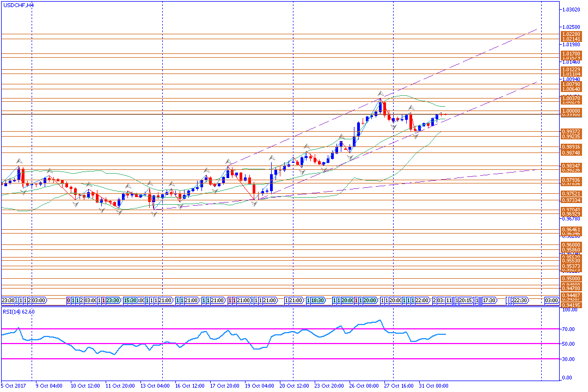Open the 20:15 news event marker
The image size is (588, 392).
click(465, 301)
